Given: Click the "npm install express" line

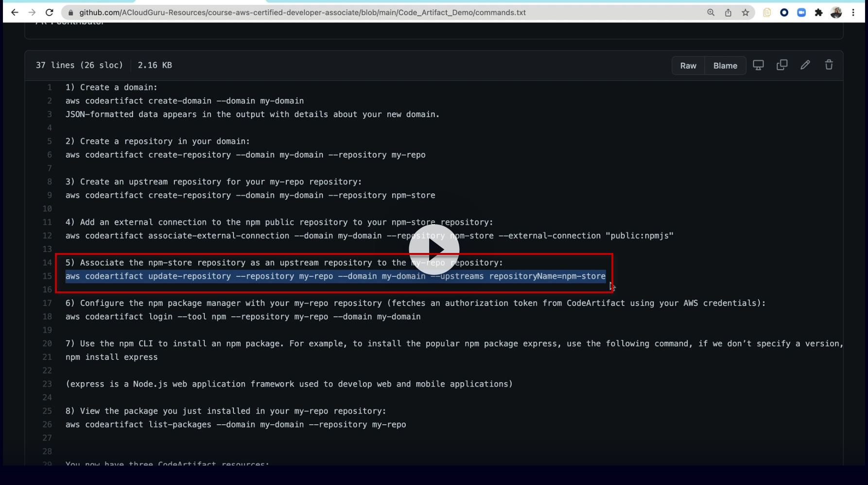Looking at the screenshot, I should [x=112, y=357].
